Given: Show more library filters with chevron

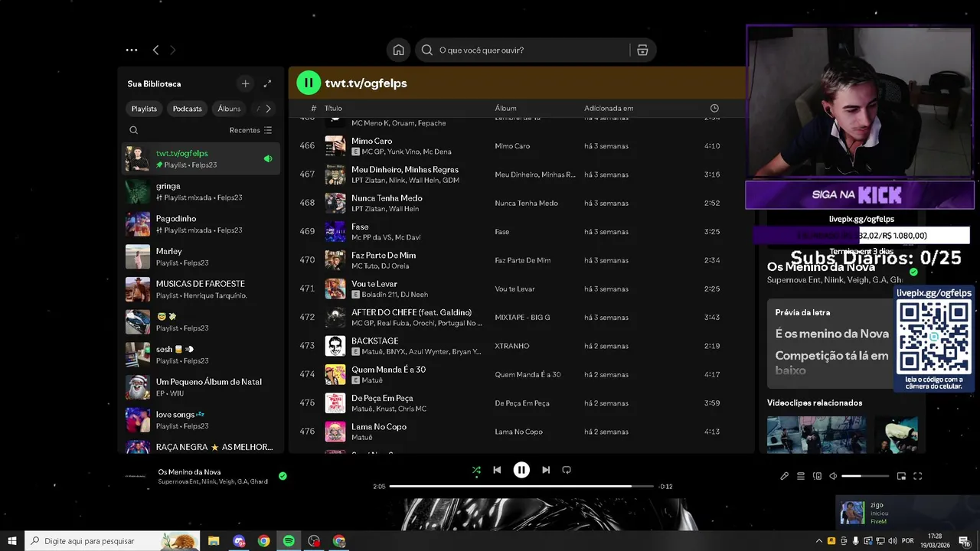Looking at the screenshot, I should pos(268,109).
